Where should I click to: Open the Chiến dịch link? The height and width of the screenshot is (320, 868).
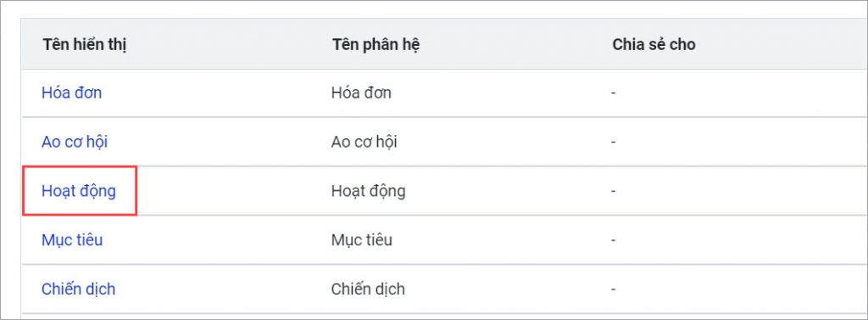pyautogui.click(x=78, y=289)
